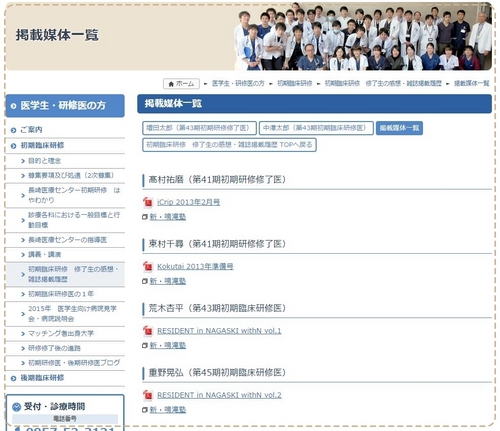Image resolution: width=500 pixels, height=431 pixels.
Task: Click the circle arrow icon beside ご案内
Action: 13,130
